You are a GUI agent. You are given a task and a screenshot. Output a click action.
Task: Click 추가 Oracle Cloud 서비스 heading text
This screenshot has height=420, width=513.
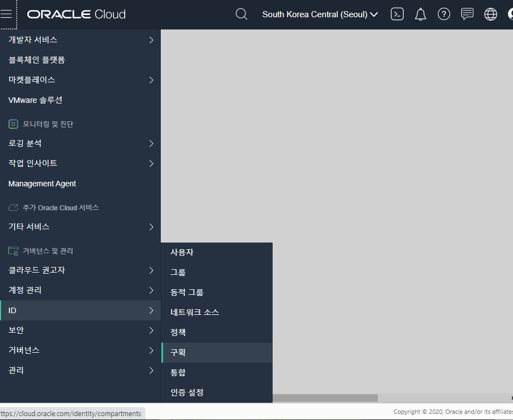coord(61,207)
